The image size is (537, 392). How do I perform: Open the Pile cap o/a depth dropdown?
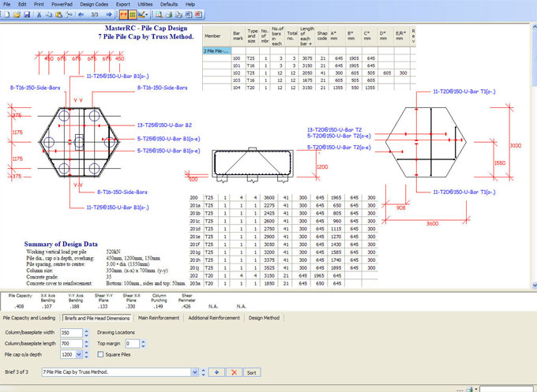coord(79,355)
